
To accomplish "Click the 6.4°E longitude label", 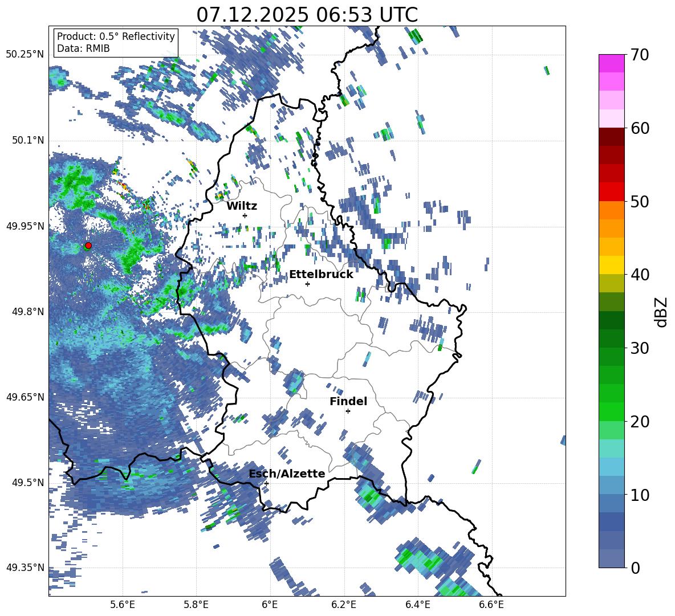I will [x=417, y=605].
